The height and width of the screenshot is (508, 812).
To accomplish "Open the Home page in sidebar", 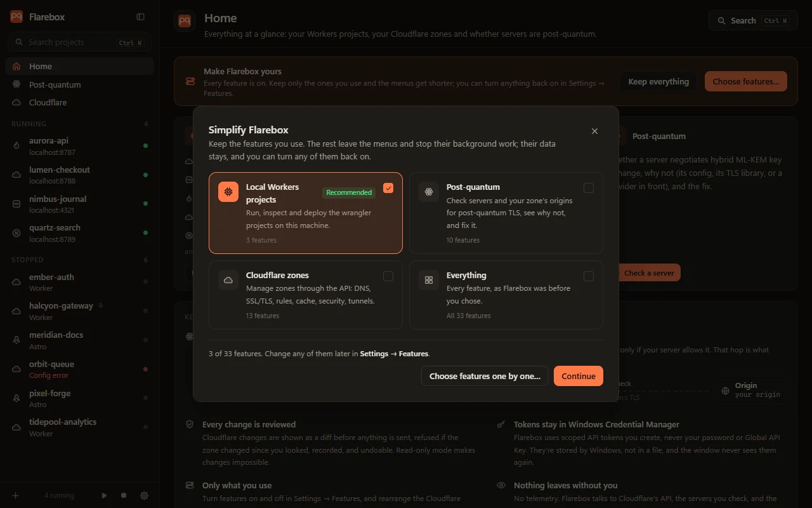I will 79,66.
